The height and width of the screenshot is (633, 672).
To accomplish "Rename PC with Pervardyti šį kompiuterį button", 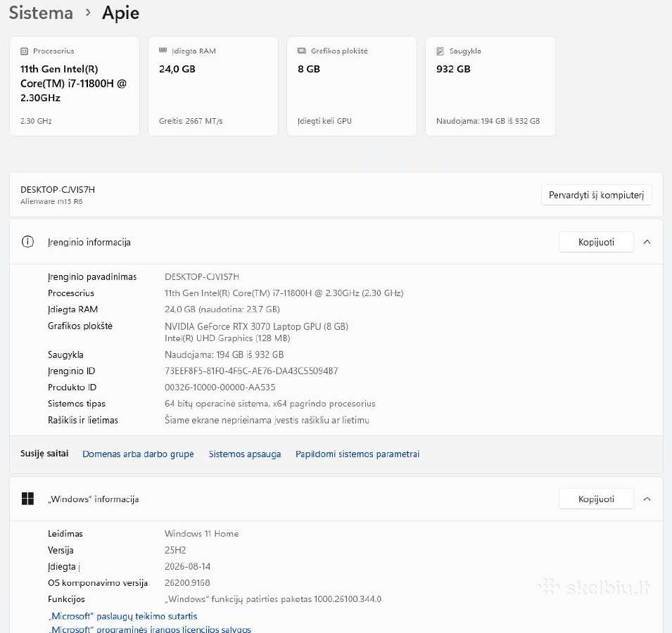I will point(596,195).
